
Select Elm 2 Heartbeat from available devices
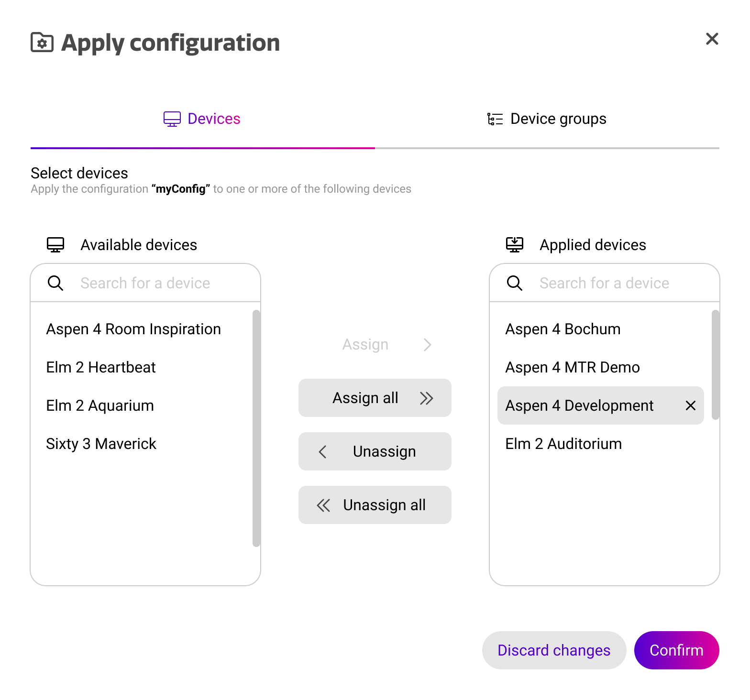101,367
